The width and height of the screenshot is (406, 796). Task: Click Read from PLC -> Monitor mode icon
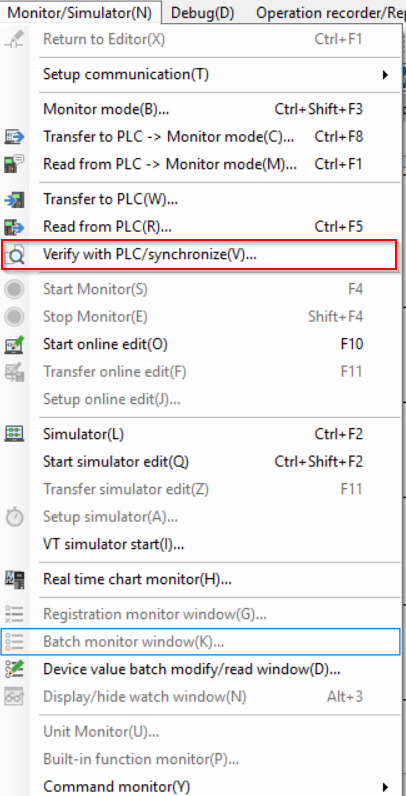tap(14, 164)
